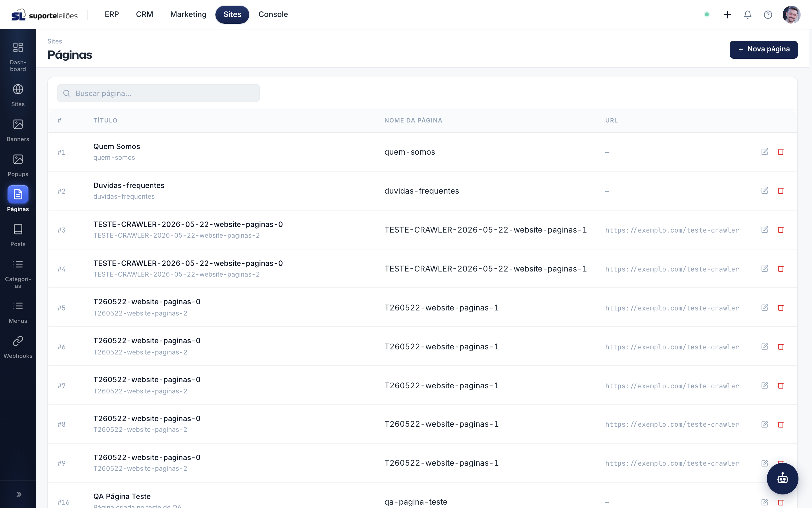Open the user profile avatar
The height and width of the screenshot is (508, 812).
[791, 14]
